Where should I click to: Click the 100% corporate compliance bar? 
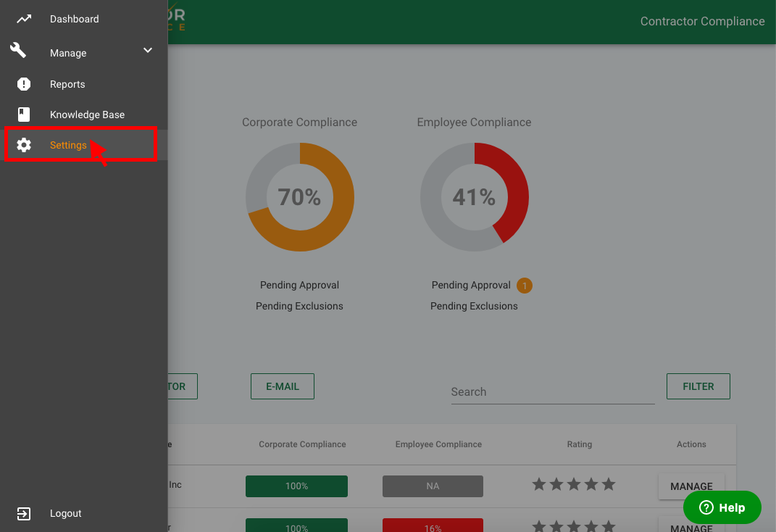pyautogui.click(x=296, y=486)
